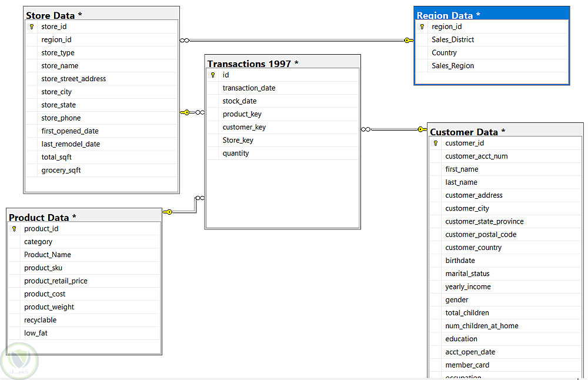
Task: Select the quantity column
Action: click(283, 154)
